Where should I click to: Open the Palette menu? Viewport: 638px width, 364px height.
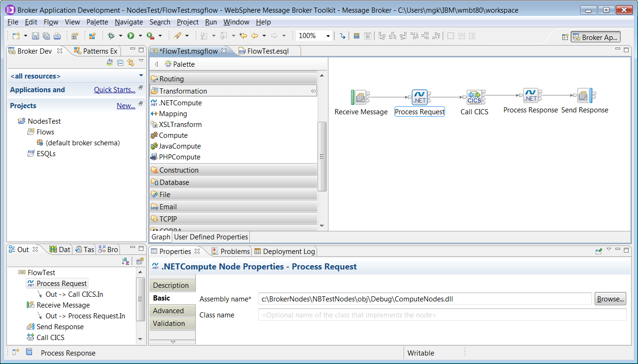click(x=97, y=22)
